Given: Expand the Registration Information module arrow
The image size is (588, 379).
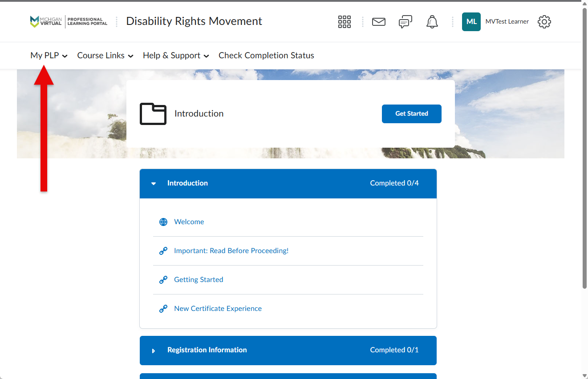Looking at the screenshot, I should point(154,351).
